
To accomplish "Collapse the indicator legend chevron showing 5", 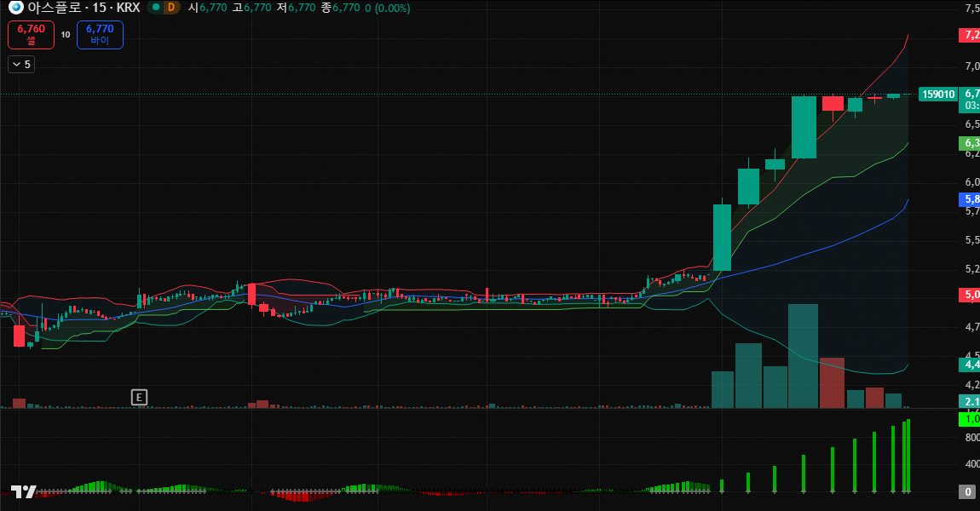I will pos(21,65).
